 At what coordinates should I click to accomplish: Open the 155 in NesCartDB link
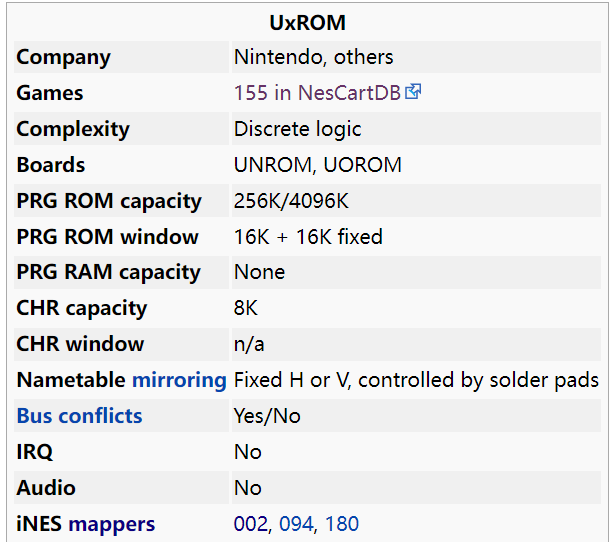click(x=317, y=93)
